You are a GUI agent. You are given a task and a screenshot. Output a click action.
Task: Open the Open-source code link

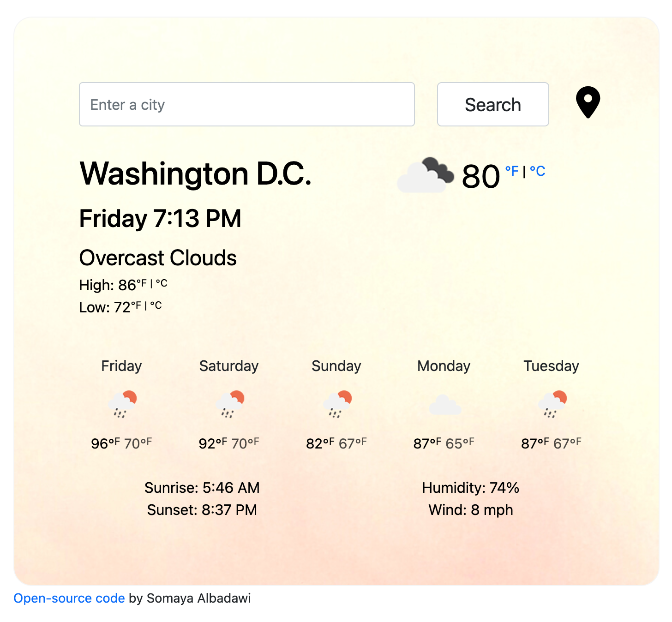point(69,598)
